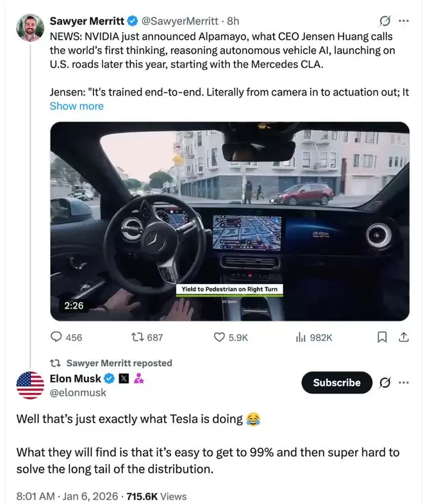Open the @elonmusk handle link

(78, 392)
